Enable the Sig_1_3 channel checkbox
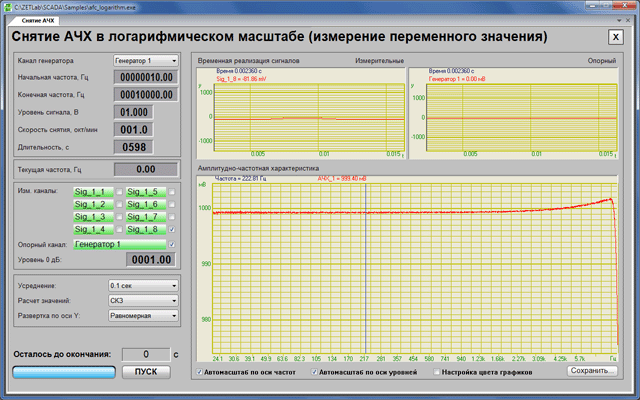The width and height of the screenshot is (640, 400). click(119, 217)
